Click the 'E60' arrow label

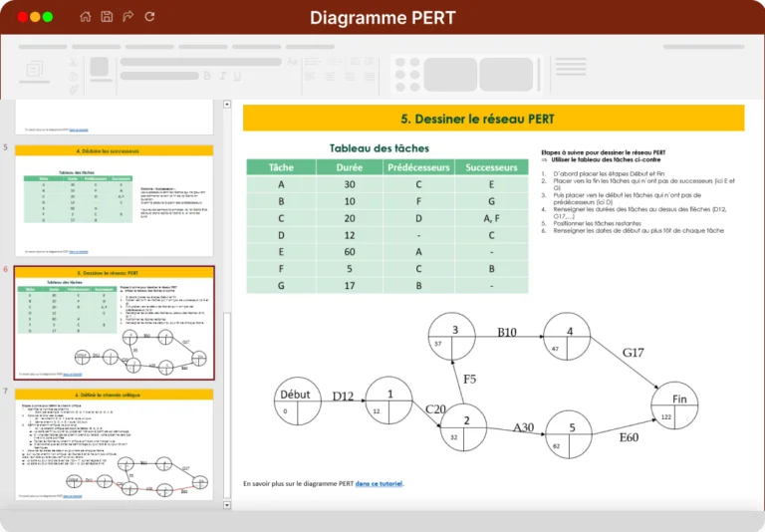click(629, 437)
